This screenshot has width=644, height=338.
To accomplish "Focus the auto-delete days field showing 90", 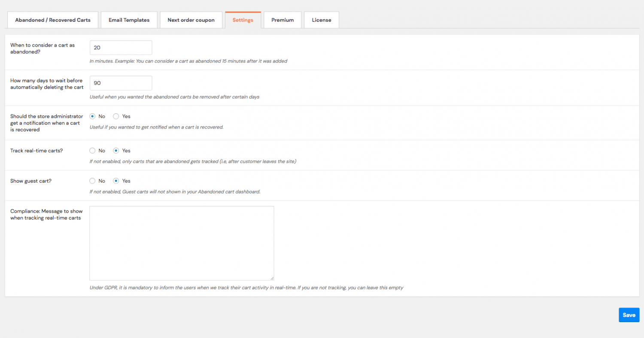I will pos(121,83).
